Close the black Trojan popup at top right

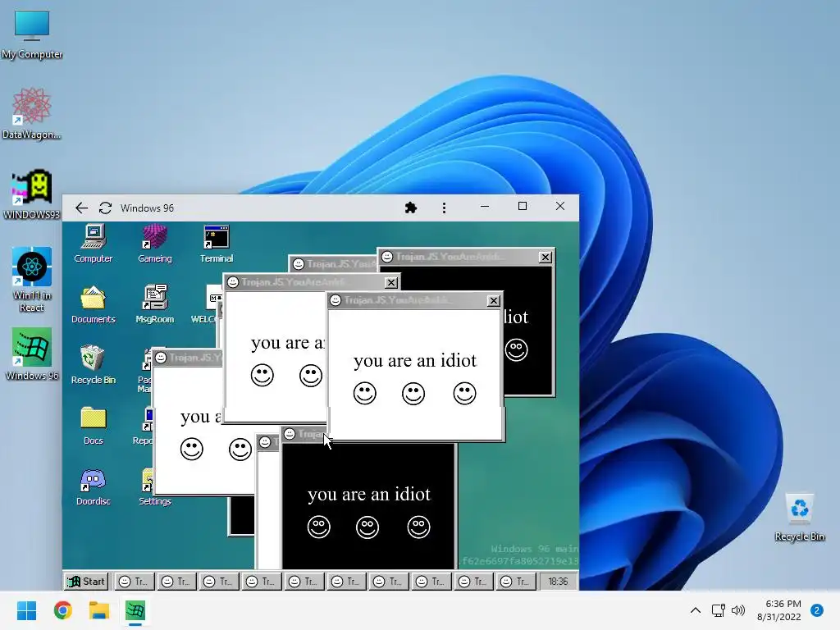[x=545, y=257]
